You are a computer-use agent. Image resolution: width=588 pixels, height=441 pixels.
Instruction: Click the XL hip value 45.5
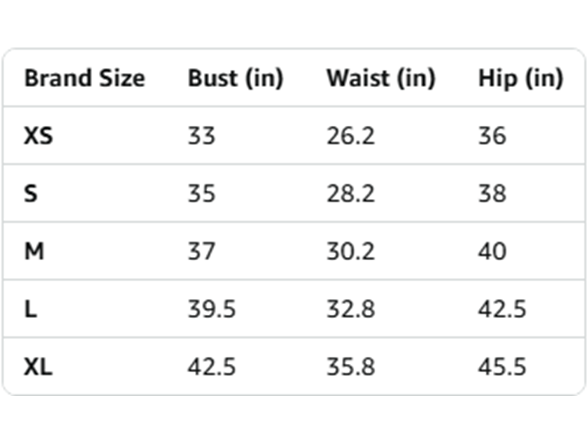(502, 367)
